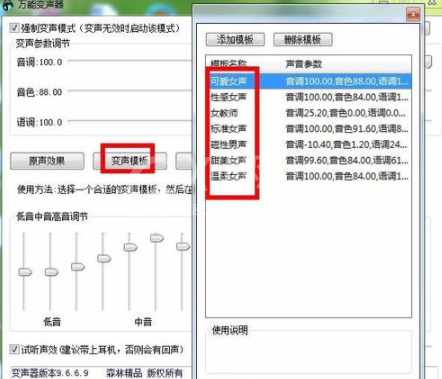The image size is (442, 379).
Task: Click parameters 音调100.00,音色91.60 cell
Action: pyautogui.click(x=347, y=129)
